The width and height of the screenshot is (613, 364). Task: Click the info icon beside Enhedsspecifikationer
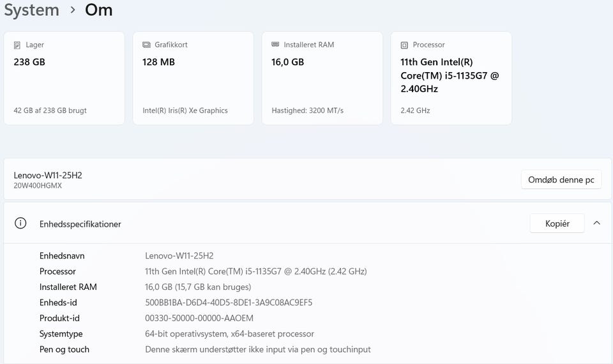pos(21,224)
